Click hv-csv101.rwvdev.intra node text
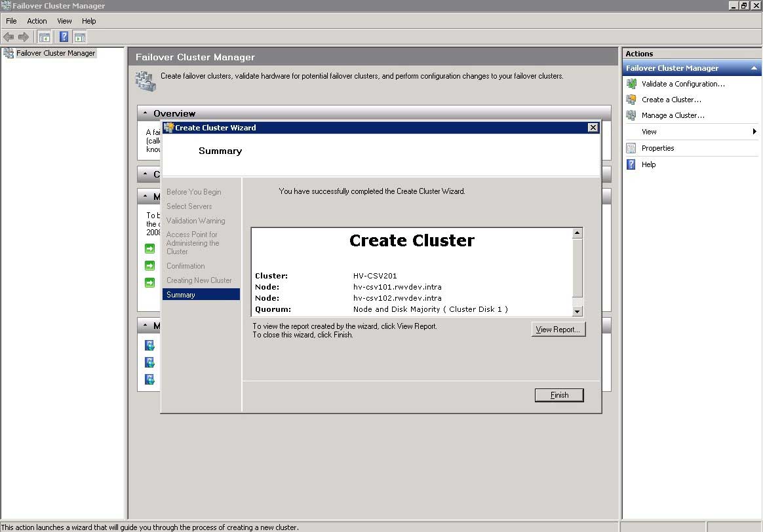Viewport: 763px width, 532px height. [x=397, y=287]
